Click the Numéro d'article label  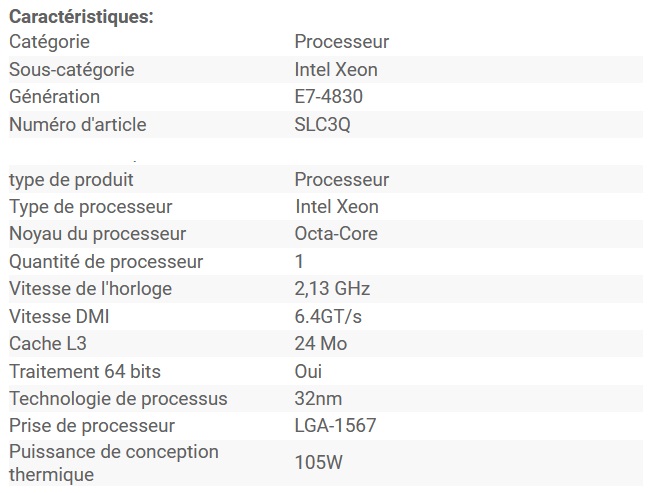(77, 125)
